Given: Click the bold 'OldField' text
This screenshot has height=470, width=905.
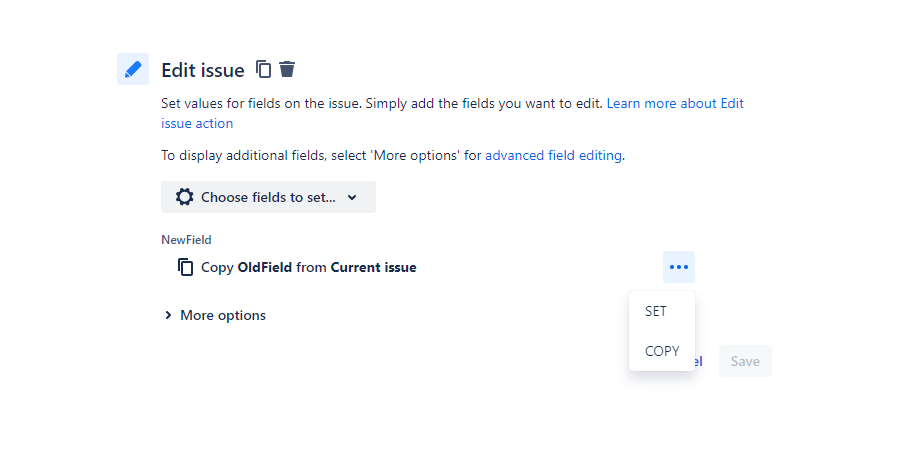Looking at the screenshot, I should pos(264,267).
